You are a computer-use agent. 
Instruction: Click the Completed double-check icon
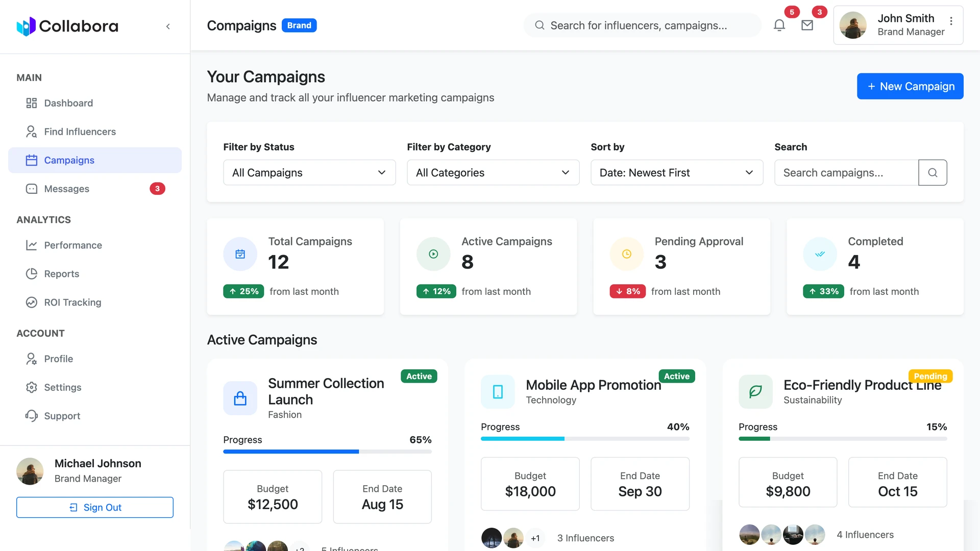(x=820, y=254)
